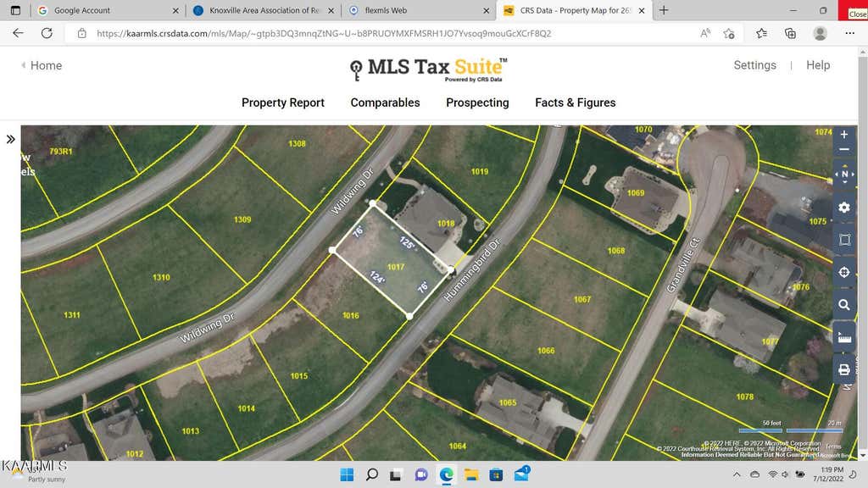Open favorites list
Screen dimensions: 868x488
762,33
